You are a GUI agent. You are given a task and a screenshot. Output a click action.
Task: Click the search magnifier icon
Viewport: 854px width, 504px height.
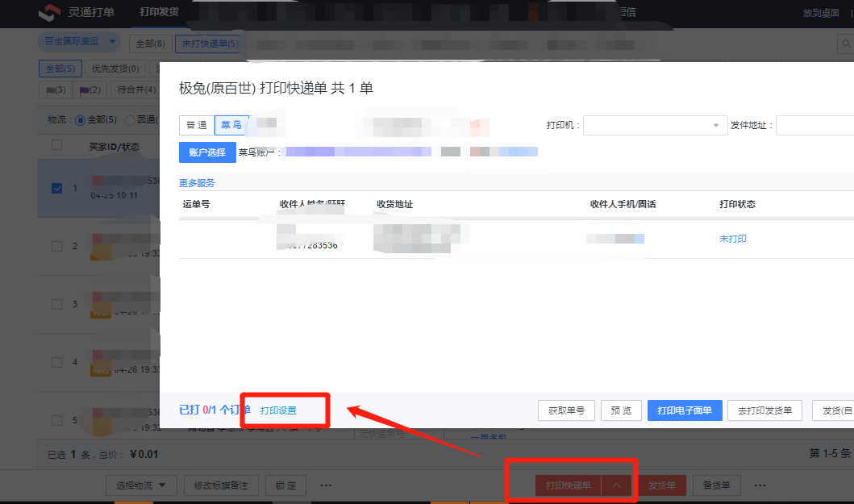tap(846, 44)
